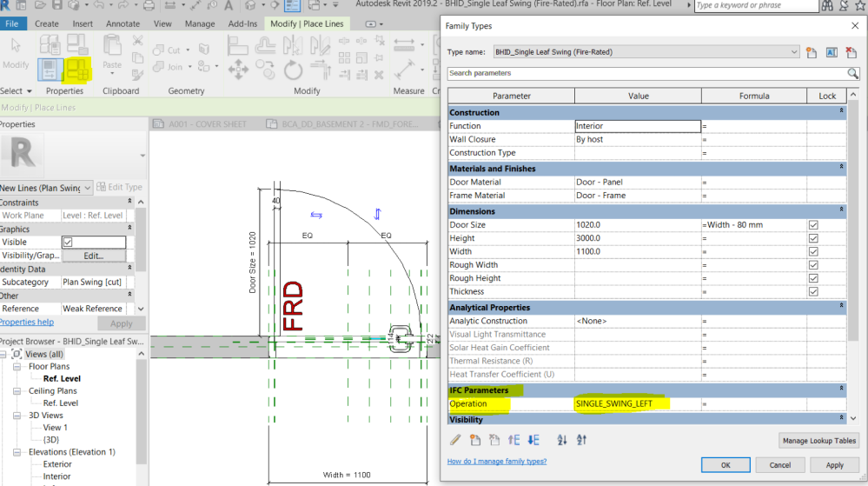Create a new family type
The image size is (868, 486).
[812, 52]
